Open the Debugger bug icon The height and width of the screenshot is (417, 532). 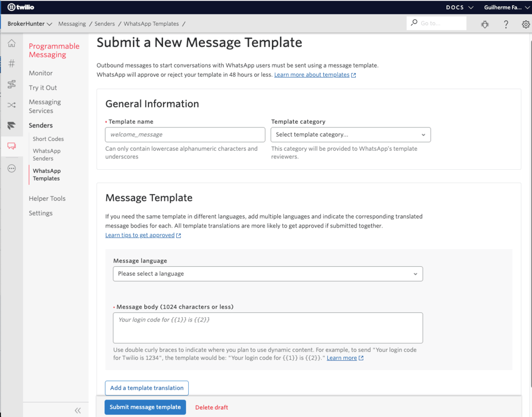tap(485, 24)
